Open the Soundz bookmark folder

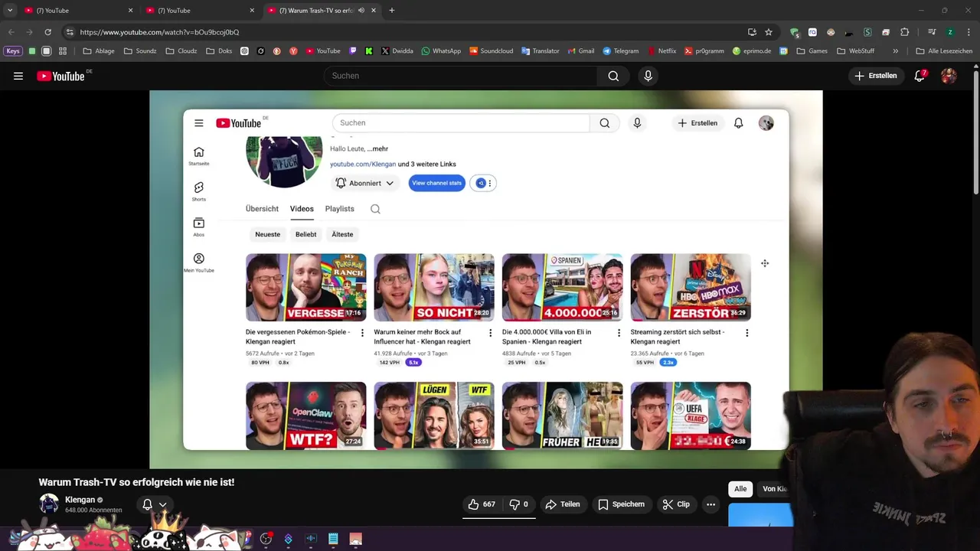[x=140, y=51]
